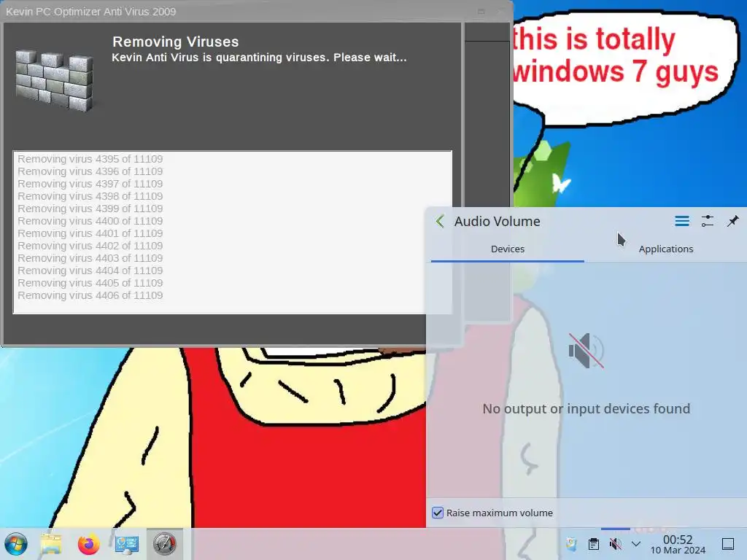The height and width of the screenshot is (560, 747).
Task: Click the show desktop button
Action: pos(728,543)
